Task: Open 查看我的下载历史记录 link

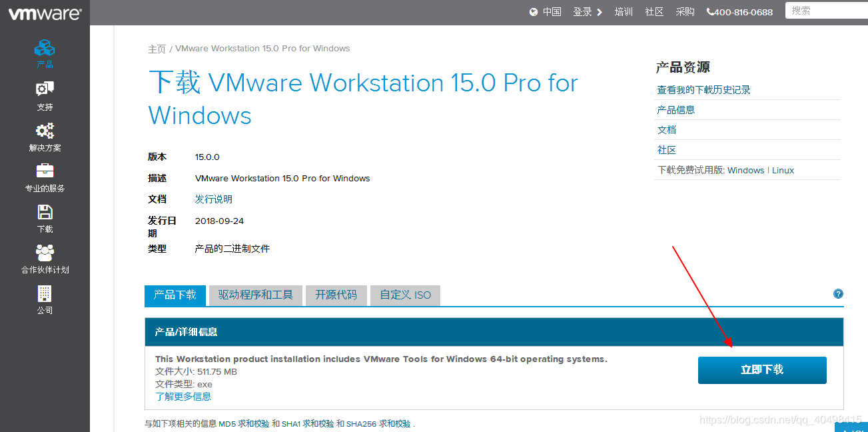Action: pyautogui.click(x=704, y=90)
